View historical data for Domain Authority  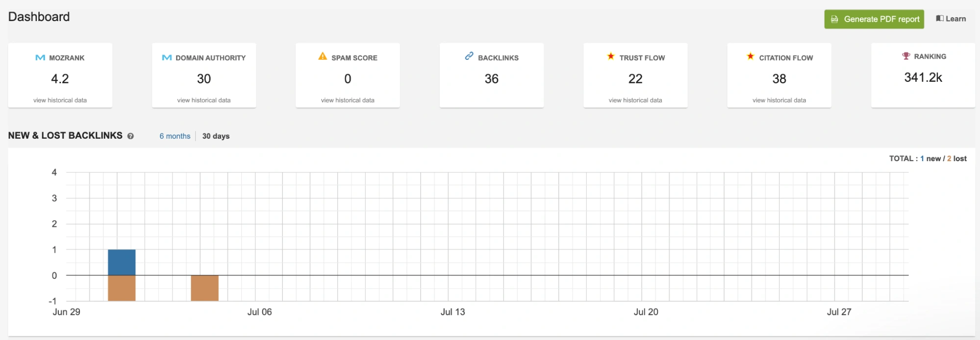click(204, 100)
